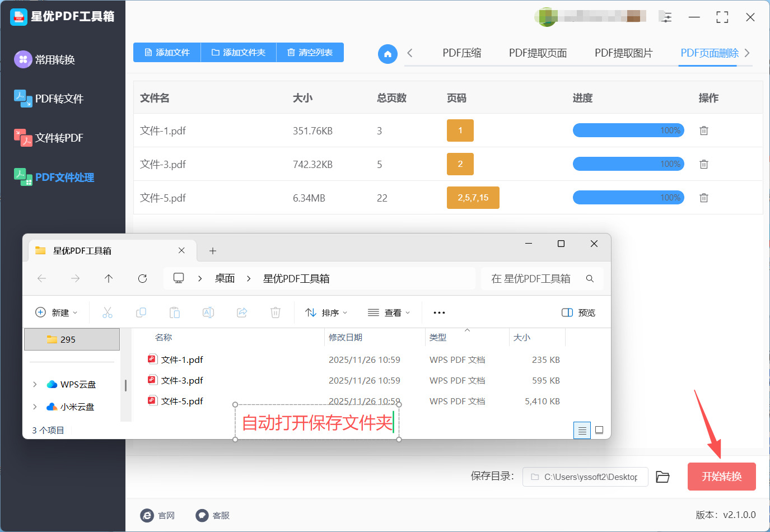Click the 客服 chat icon
770x532 pixels.
[x=202, y=515]
